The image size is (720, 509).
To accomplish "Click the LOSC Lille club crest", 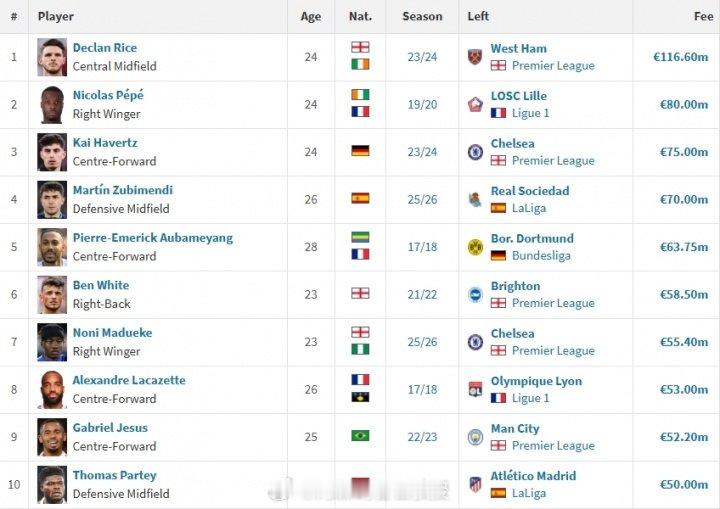I will point(475,104).
